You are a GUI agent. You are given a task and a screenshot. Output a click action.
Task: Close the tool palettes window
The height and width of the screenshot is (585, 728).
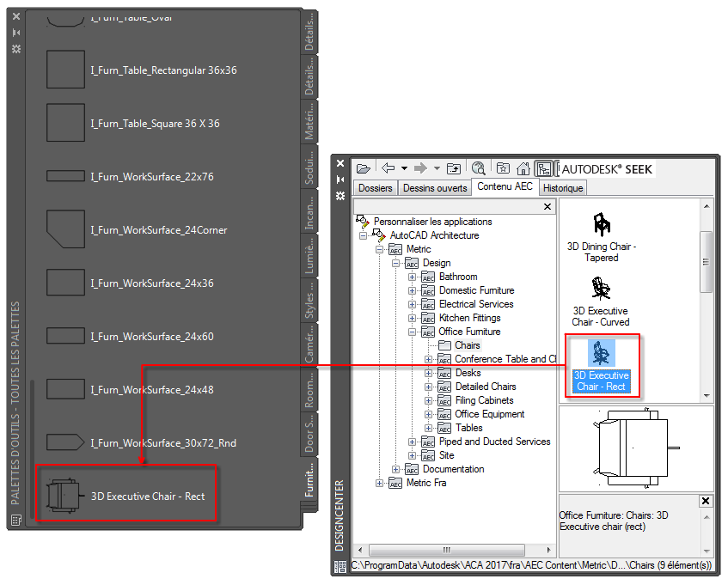coord(16,16)
